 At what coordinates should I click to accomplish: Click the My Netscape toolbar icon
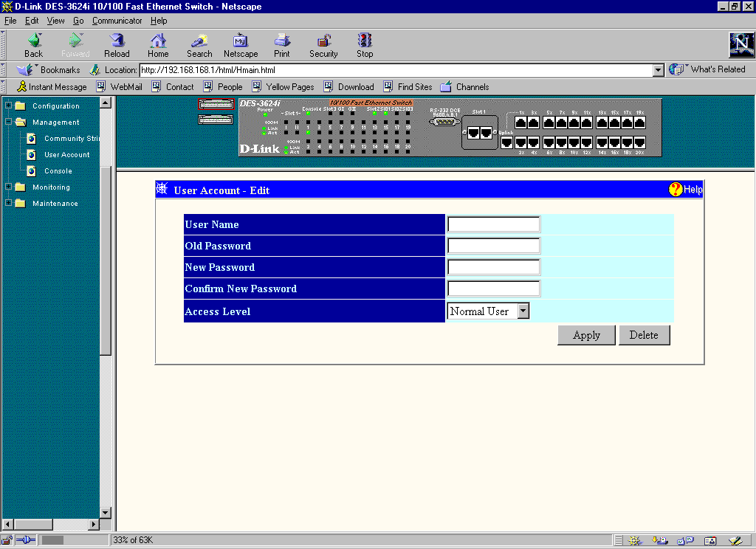pos(241,45)
